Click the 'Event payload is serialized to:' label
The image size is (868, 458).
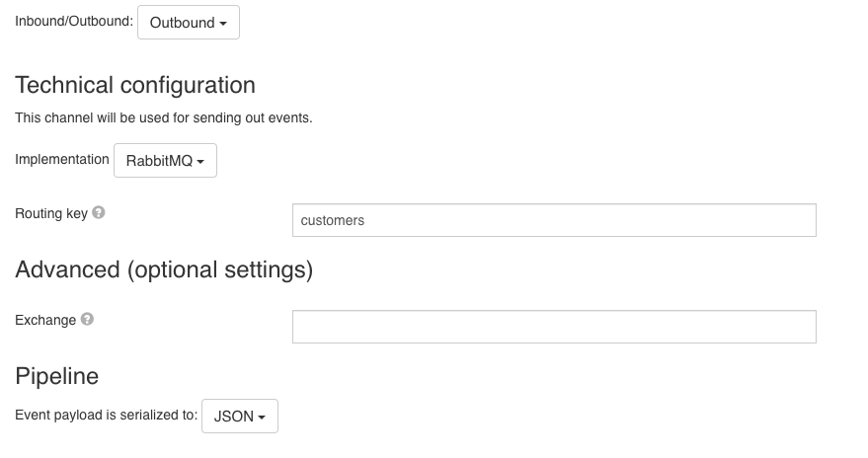click(107, 415)
